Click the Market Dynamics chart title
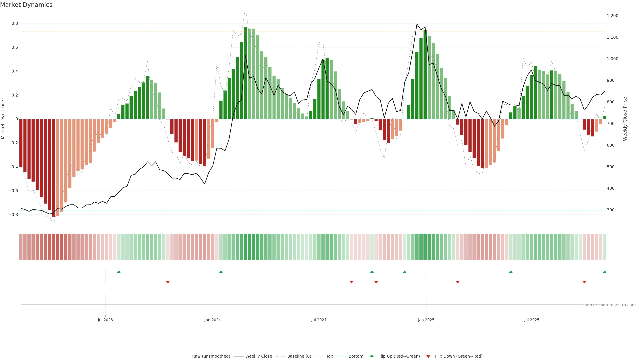This screenshot has height=362, width=644. point(26,5)
